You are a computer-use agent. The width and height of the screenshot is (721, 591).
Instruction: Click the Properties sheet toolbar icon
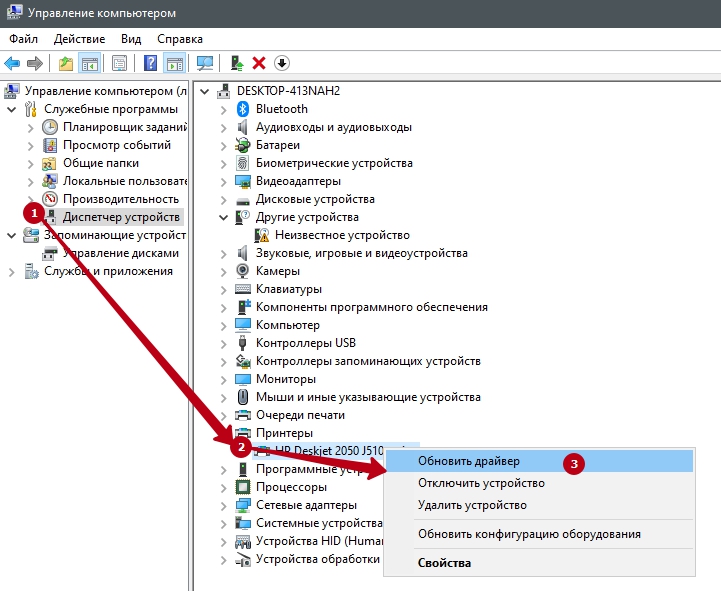(x=120, y=63)
